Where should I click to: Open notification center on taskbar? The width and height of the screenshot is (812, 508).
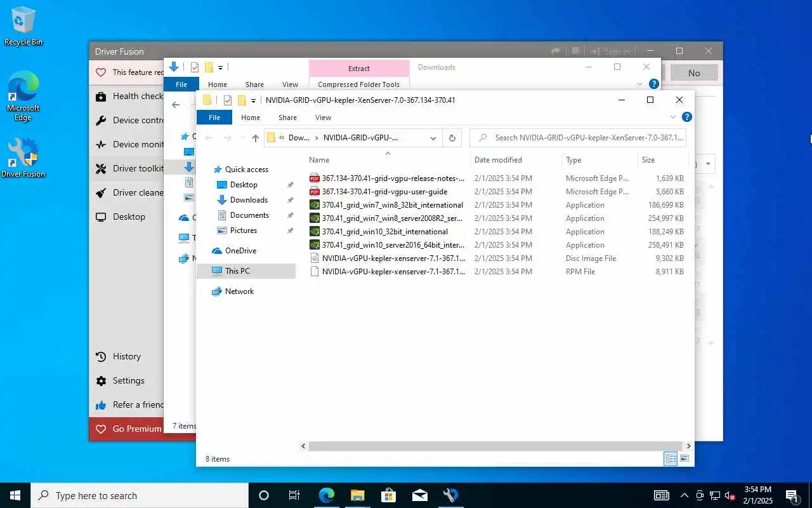pos(792,495)
